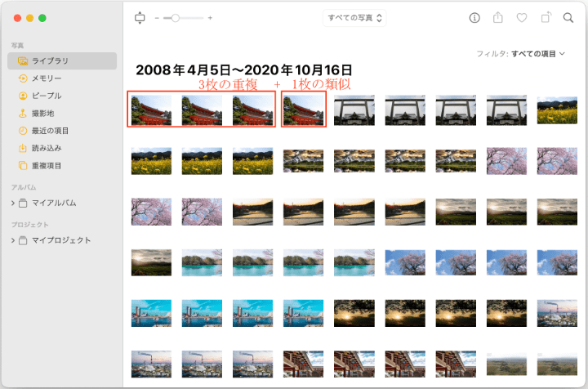Click the マイプロジェクト folder icon
Screen dimensions: 588x389
tap(23, 240)
